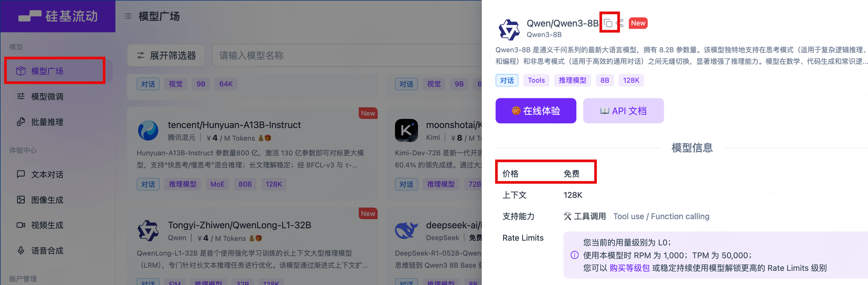Click the Tools tag in the detail panel
The image size is (868, 285).
(536, 80)
